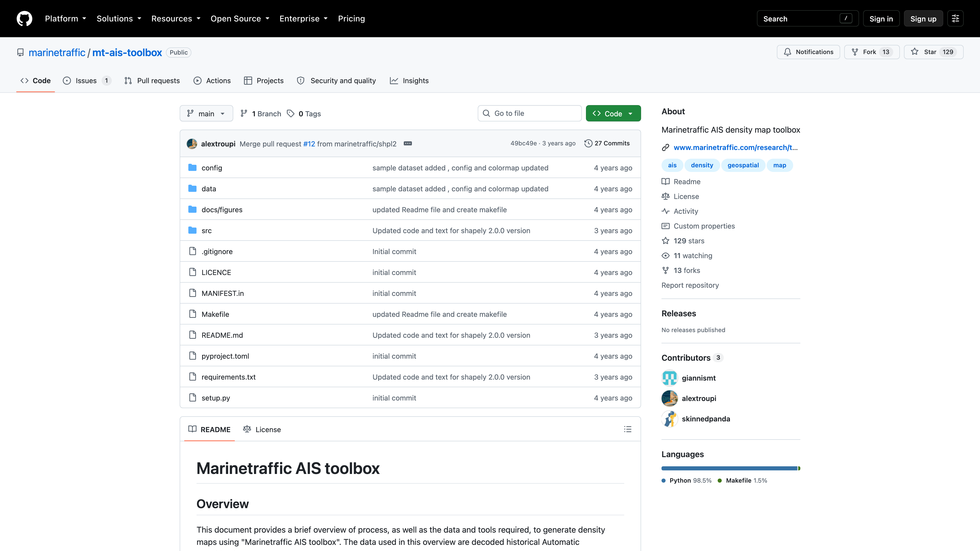Click the README.md file icon
This screenshot has width=980, height=551.
[193, 335]
